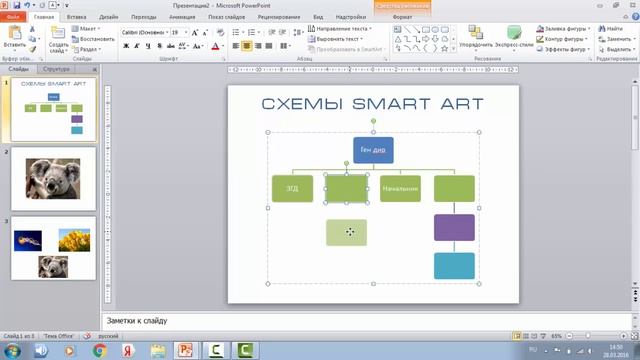The height and width of the screenshot is (360, 640).
Task: Fit slide to window icon
Action: coord(635,336)
